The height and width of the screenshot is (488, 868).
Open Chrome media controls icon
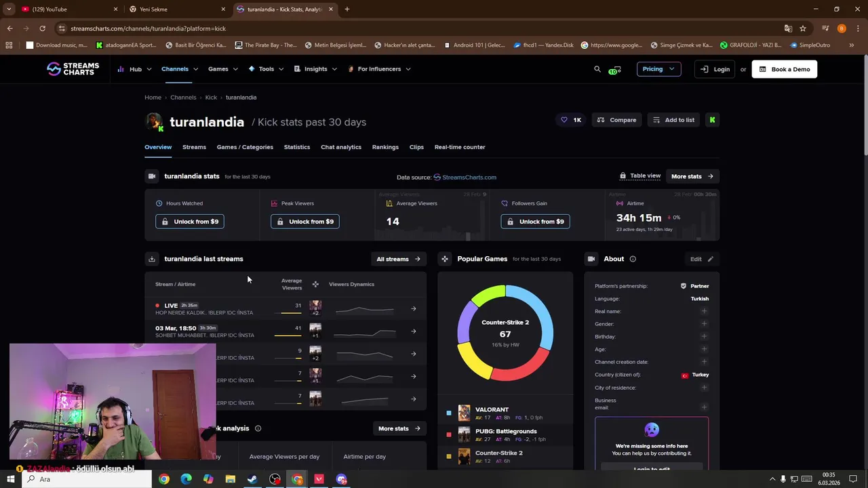[x=825, y=28]
